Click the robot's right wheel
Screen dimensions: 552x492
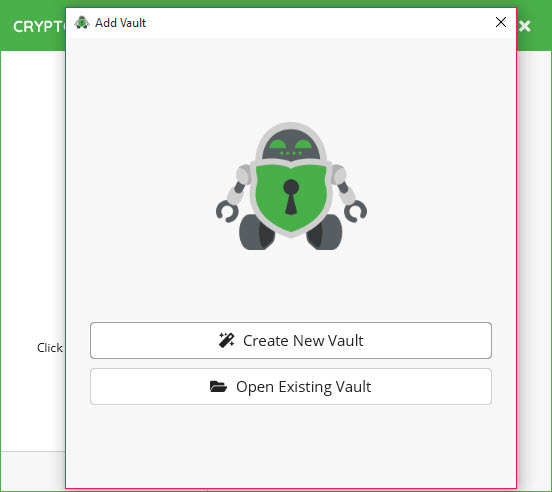(325, 233)
